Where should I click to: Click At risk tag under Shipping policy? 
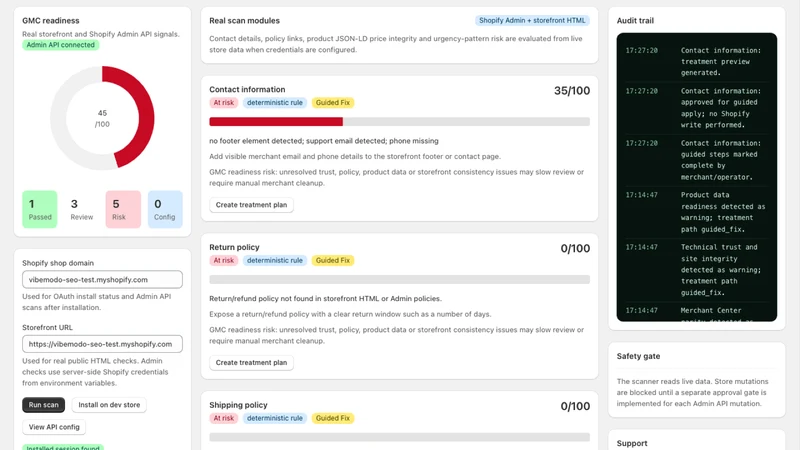coord(223,418)
